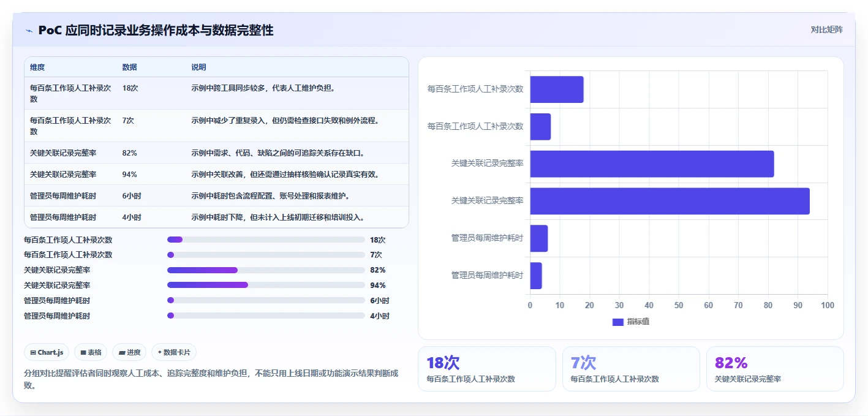Toggle the 指标值 legend color box

pyautogui.click(x=618, y=322)
